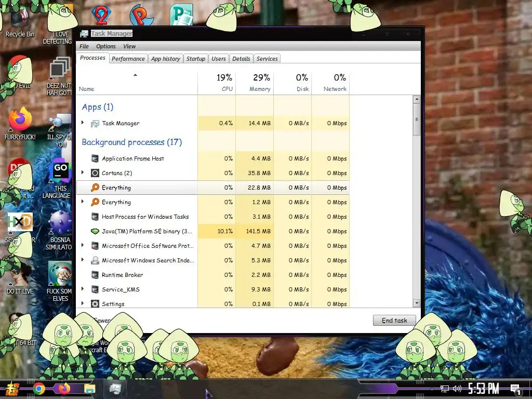Image resolution: width=532 pixels, height=399 pixels.
Task: Click the Settings gear process icon
Action: 95,304
